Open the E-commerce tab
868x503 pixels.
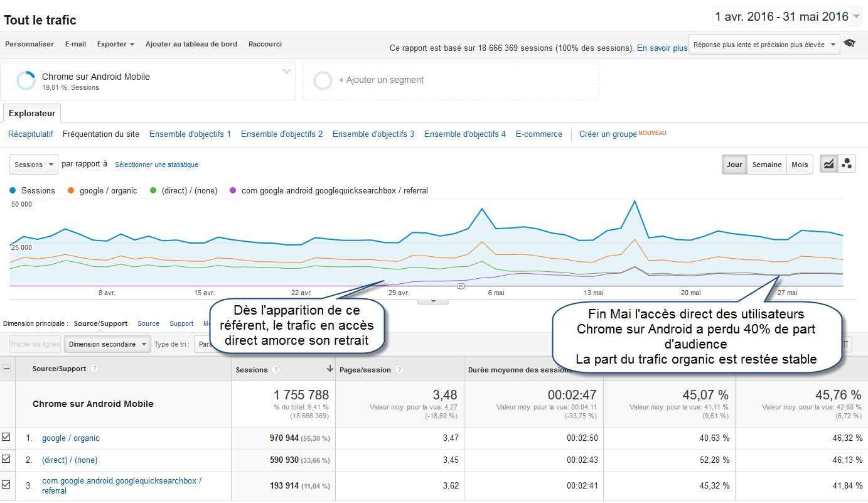(539, 134)
